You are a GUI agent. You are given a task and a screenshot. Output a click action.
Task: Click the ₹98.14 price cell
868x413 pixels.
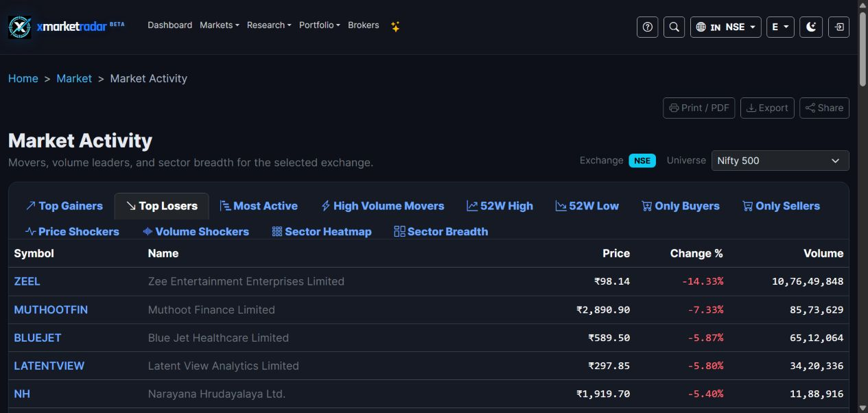(x=612, y=281)
